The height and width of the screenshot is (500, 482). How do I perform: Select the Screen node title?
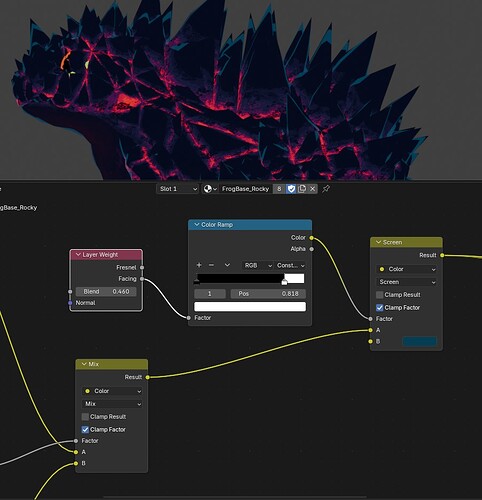tap(392, 242)
